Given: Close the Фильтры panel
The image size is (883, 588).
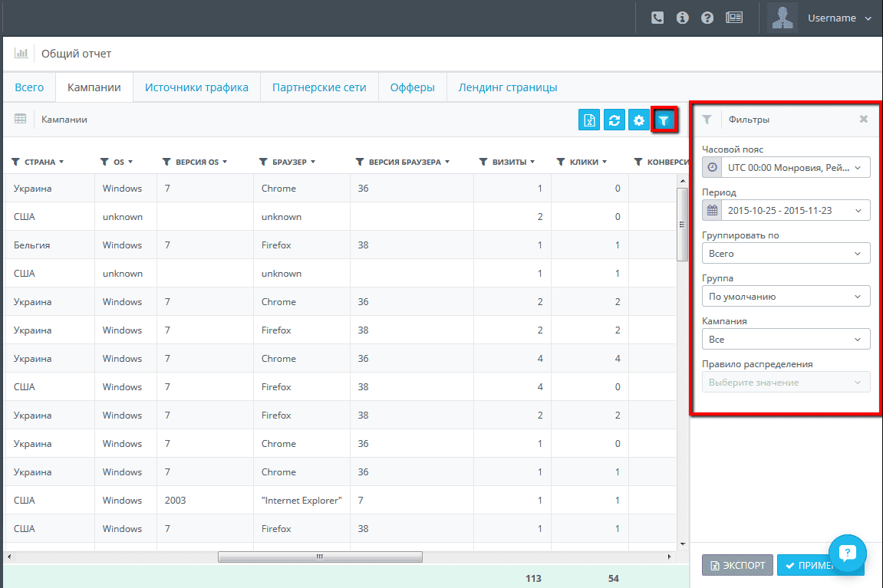Looking at the screenshot, I should click(863, 120).
